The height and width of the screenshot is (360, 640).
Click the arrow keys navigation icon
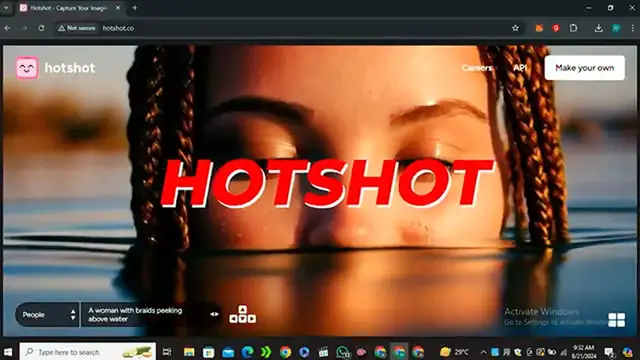pos(242,314)
